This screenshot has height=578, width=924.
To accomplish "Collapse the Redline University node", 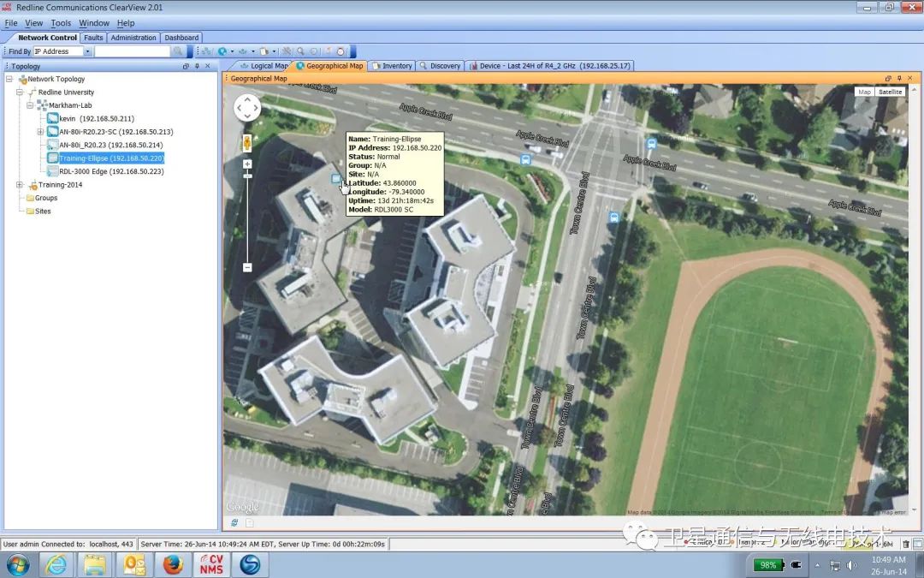I will click(x=20, y=92).
